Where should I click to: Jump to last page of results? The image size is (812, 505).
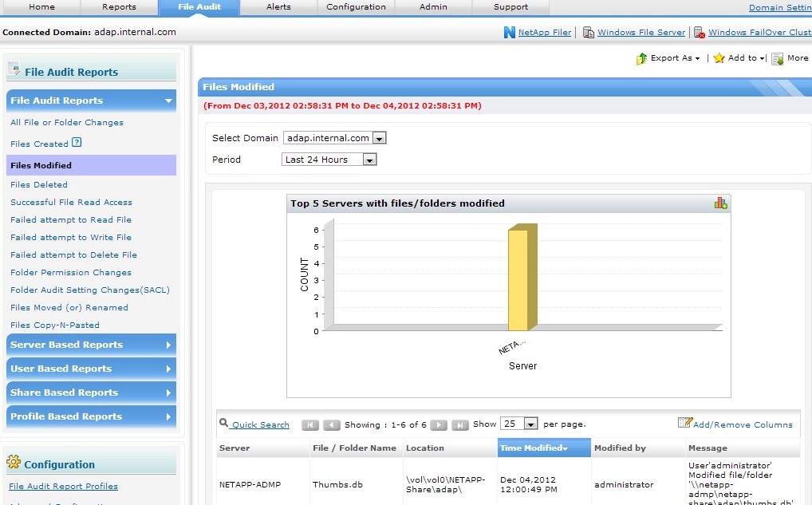[460, 425]
